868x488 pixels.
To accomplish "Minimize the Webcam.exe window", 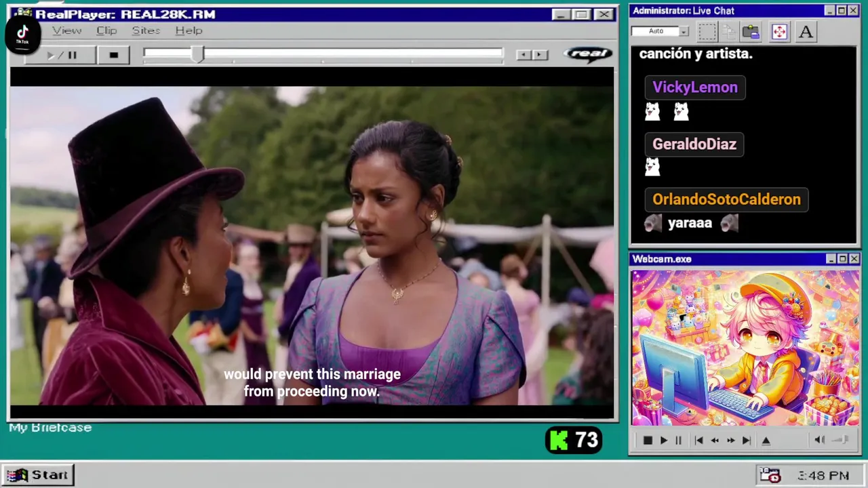I will (x=830, y=259).
